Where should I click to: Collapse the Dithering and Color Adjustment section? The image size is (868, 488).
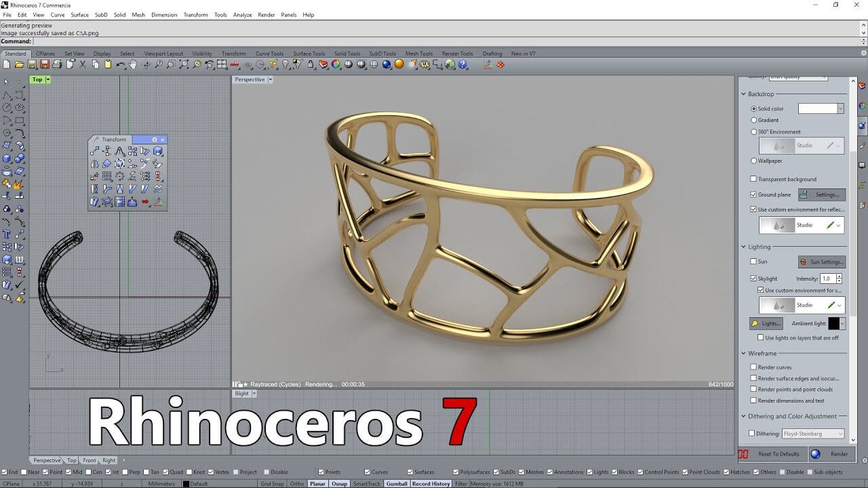tap(743, 416)
